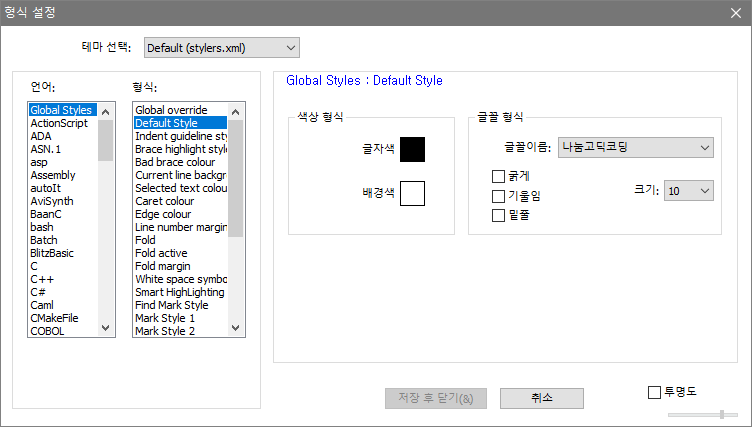Select the C language entry
752x427 pixels.
(x=63, y=266)
